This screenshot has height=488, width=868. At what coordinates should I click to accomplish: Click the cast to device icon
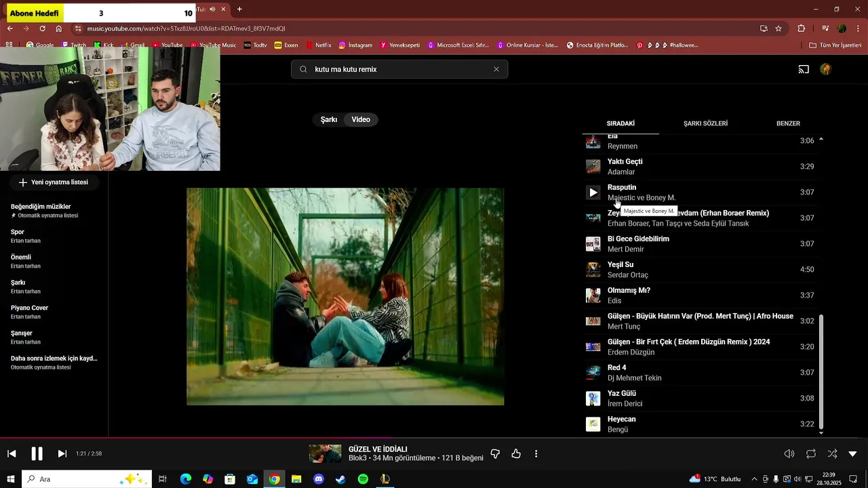(x=804, y=69)
